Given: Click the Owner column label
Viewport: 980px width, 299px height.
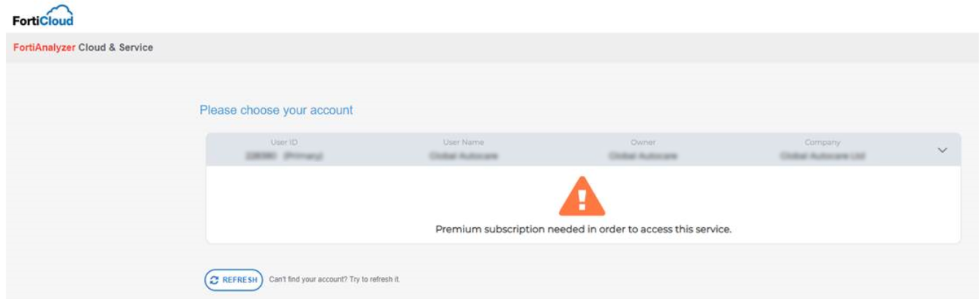Looking at the screenshot, I should pyautogui.click(x=643, y=142).
